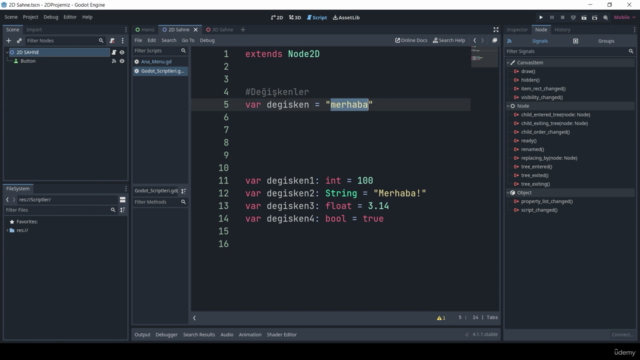Click signal icon on Button node

114,61
